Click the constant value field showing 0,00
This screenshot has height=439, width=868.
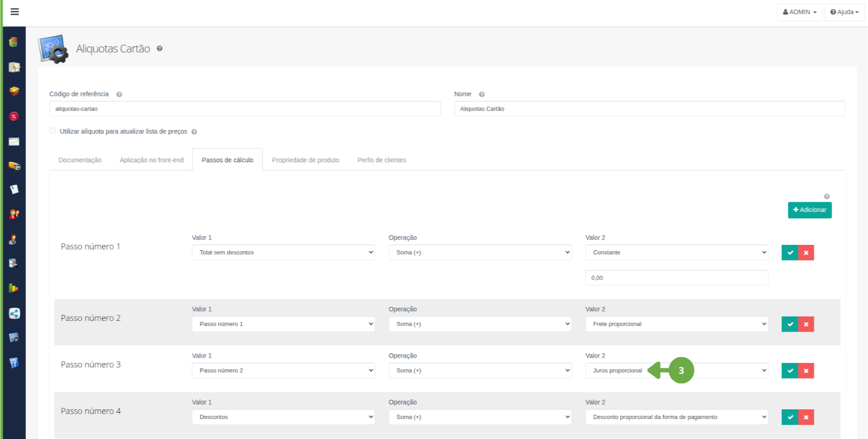coord(677,278)
